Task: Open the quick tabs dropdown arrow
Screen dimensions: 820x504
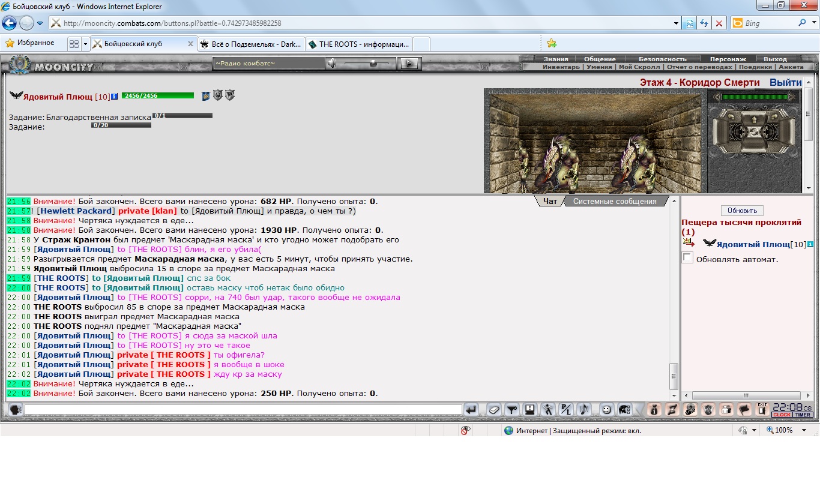Action: 85,44
